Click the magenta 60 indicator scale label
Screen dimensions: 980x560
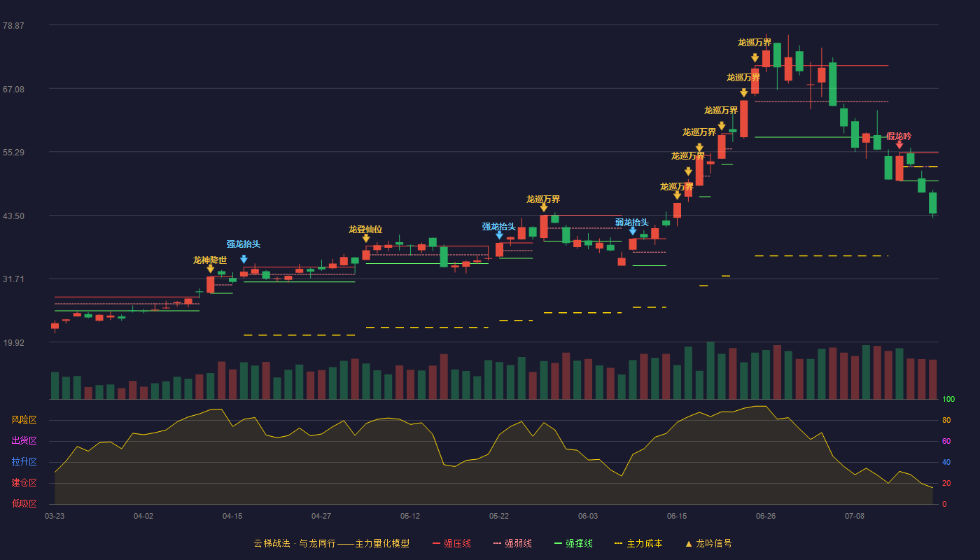point(946,441)
